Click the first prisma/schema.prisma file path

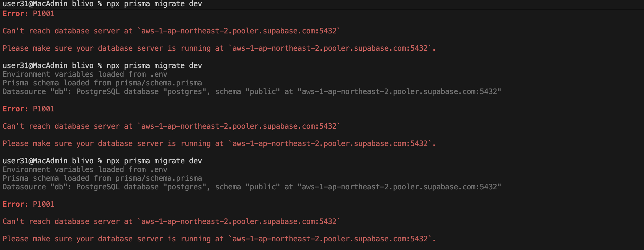pos(158,83)
